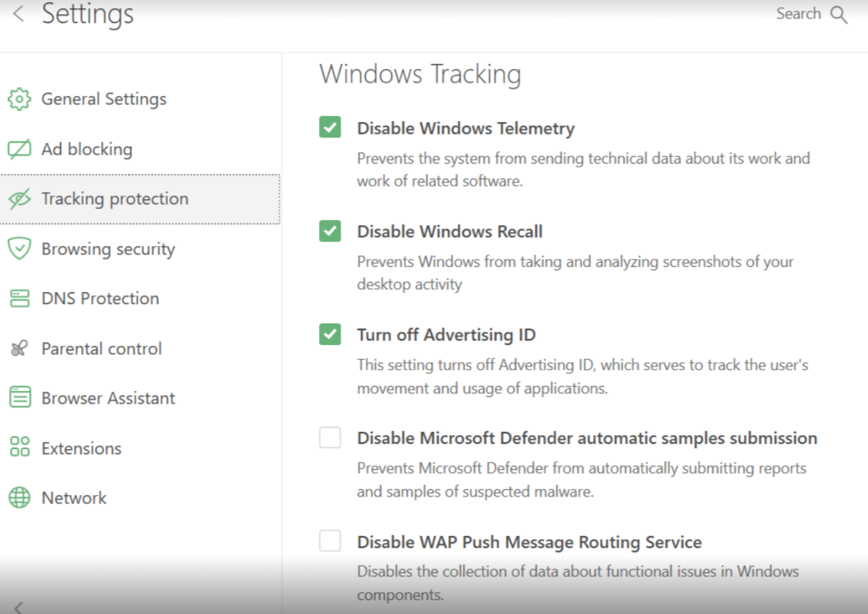Screen dimensions: 868x614
Task: Click the Parental control scissors icon
Action: coord(19,348)
